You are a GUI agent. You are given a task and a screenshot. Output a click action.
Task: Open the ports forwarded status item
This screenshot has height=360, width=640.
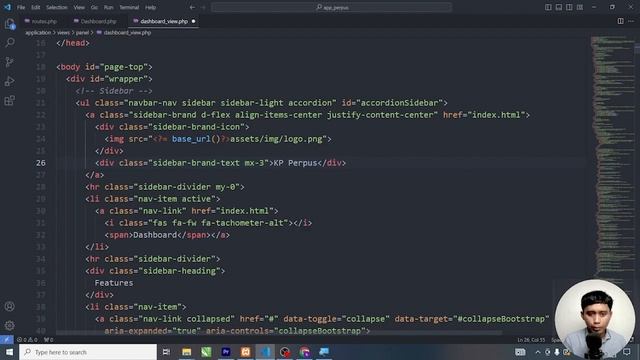point(49,340)
